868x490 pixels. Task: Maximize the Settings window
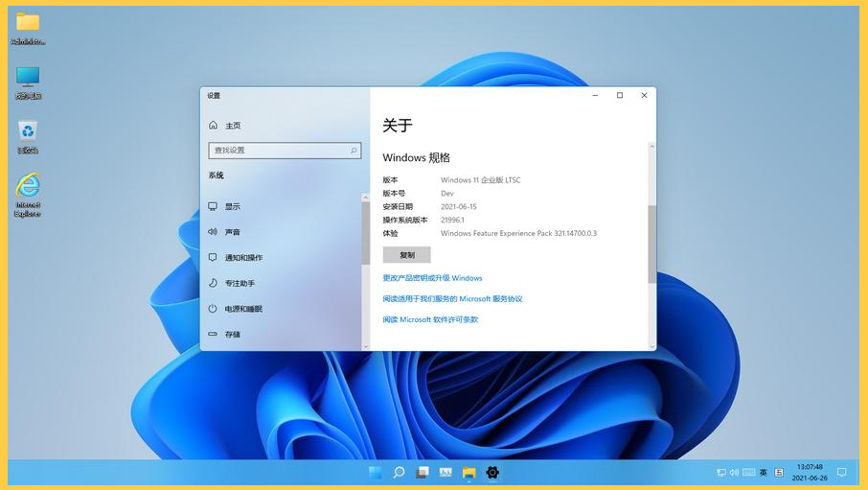click(x=620, y=95)
